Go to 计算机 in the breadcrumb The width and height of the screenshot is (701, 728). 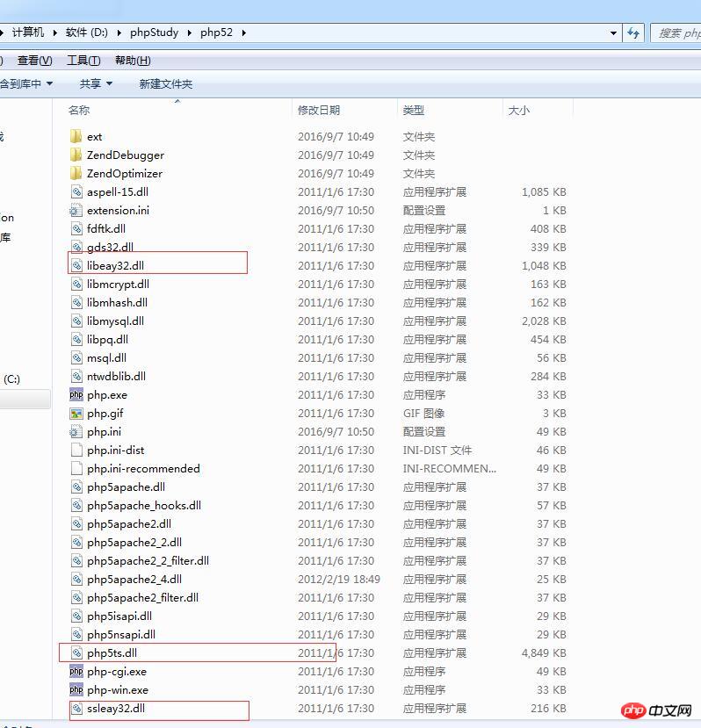(x=28, y=32)
